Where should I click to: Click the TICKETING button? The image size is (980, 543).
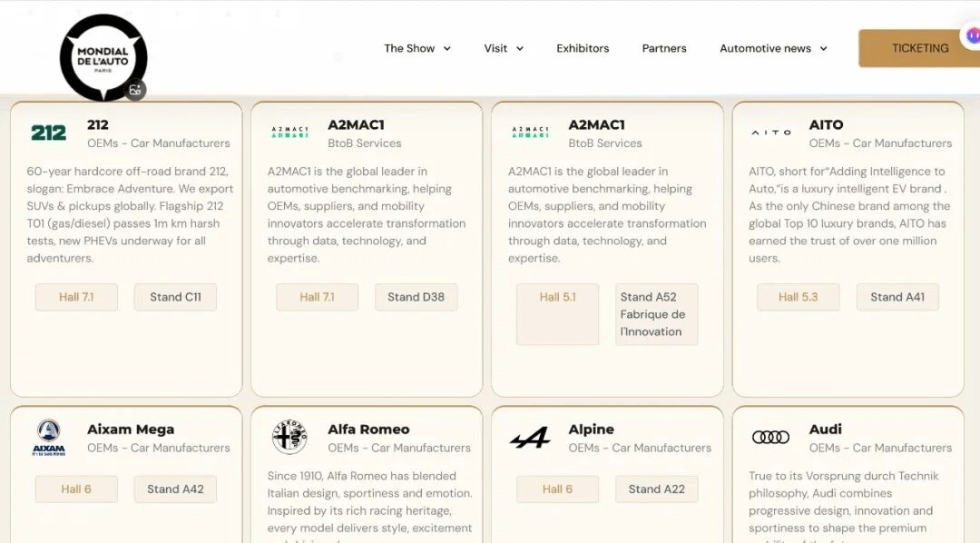coord(919,48)
